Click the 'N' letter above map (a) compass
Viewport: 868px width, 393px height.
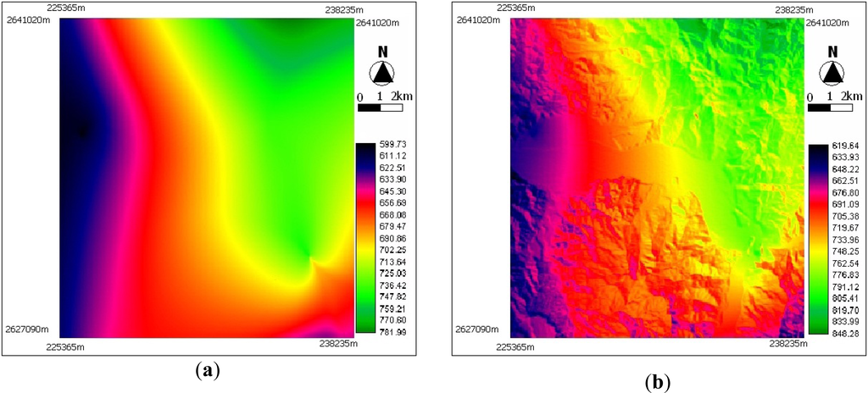pos(383,51)
